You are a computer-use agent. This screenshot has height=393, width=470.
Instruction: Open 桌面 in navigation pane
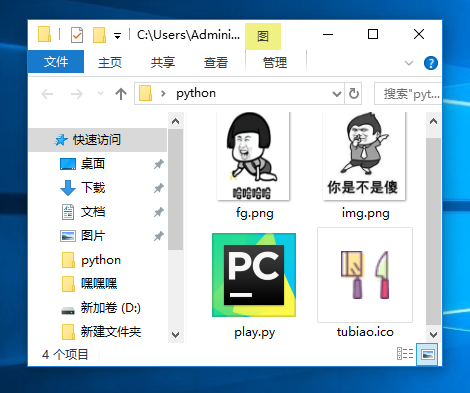click(x=93, y=164)
